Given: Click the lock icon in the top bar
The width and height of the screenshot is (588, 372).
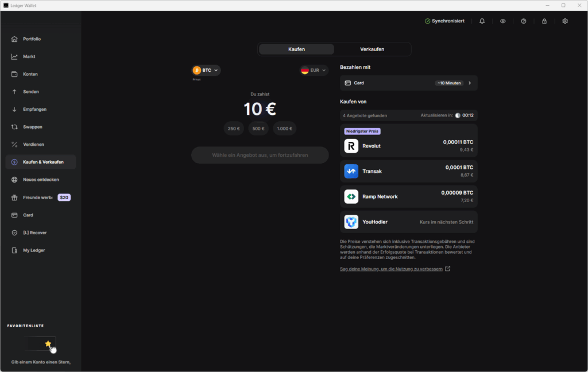Looking at the screenshot, I should coord(544,21).
